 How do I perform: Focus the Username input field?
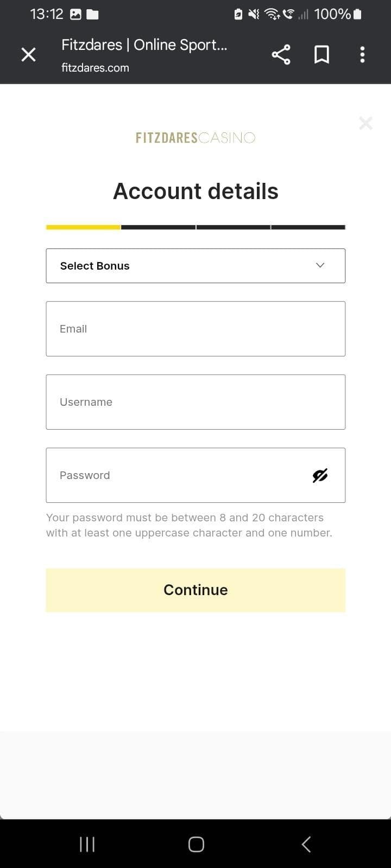point(195,402)
